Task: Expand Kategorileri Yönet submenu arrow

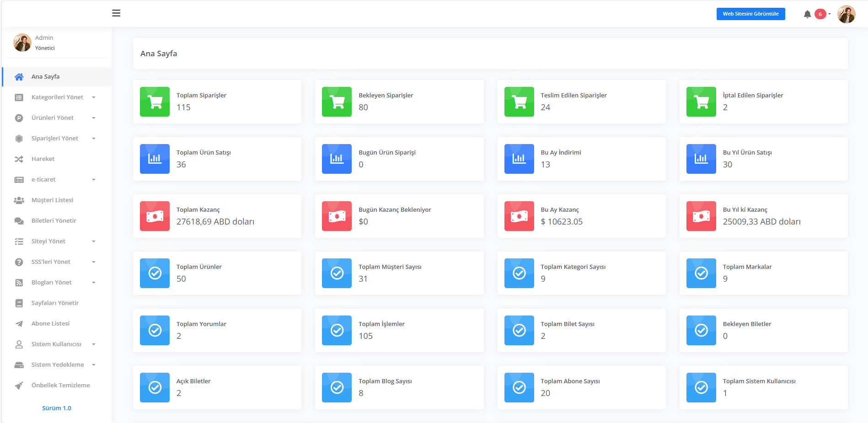Action: click(x=94, y=97)
